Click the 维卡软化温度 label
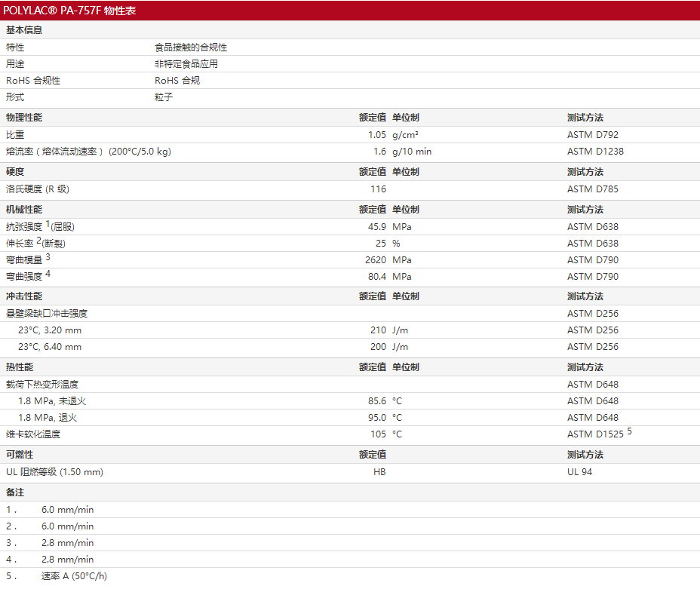Viewport: 700px width, 589px height. tap(33, 434)
